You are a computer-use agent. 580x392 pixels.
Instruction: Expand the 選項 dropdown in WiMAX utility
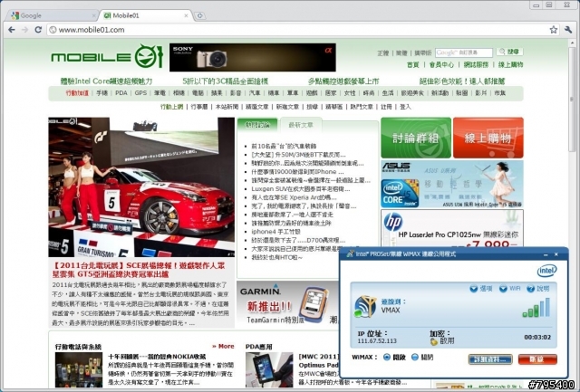pyautogui.click(x=480, y=289)
